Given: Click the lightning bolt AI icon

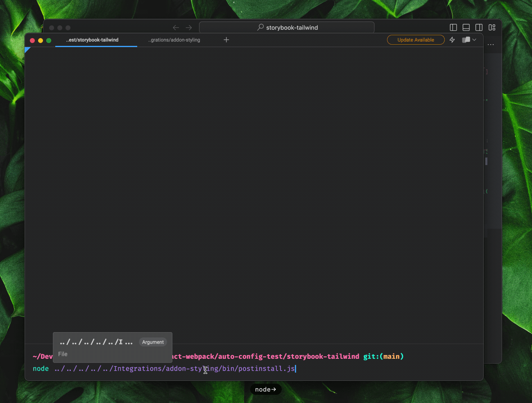Looking at the screenshot, I should click(452, 40).
